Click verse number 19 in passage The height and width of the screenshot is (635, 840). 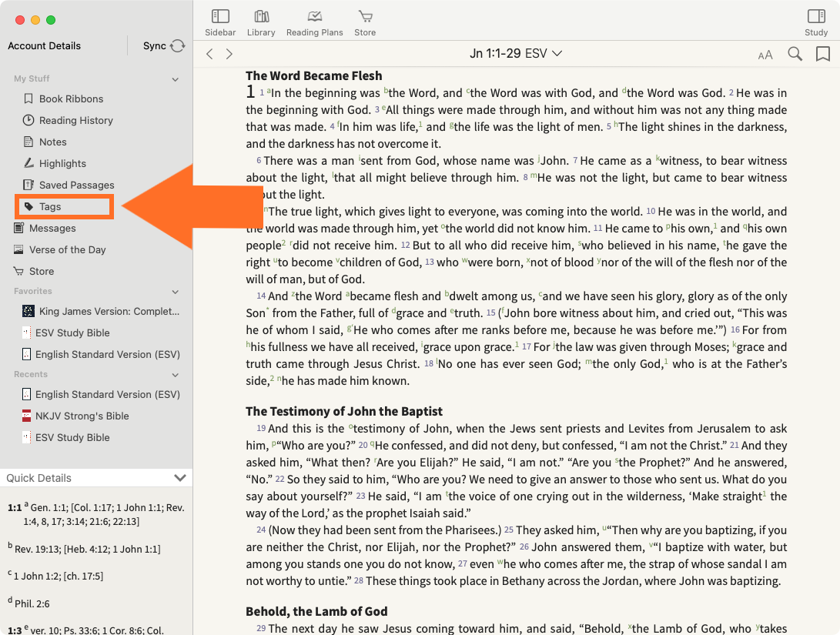261,428
